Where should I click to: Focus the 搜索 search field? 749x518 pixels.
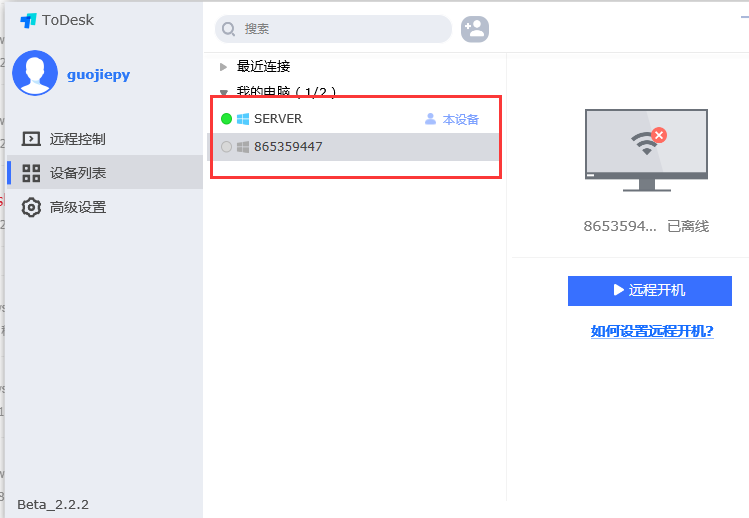[x=333, y=29]
